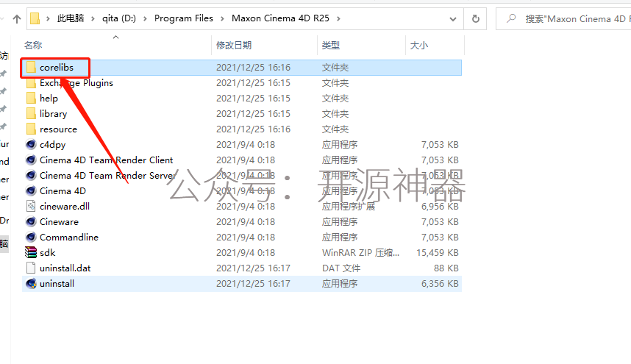The height and width of the screenshot is (364, 631).
Task: Click uninstall's 2021/12/25 16:17 date
Action: click(253, 284)
